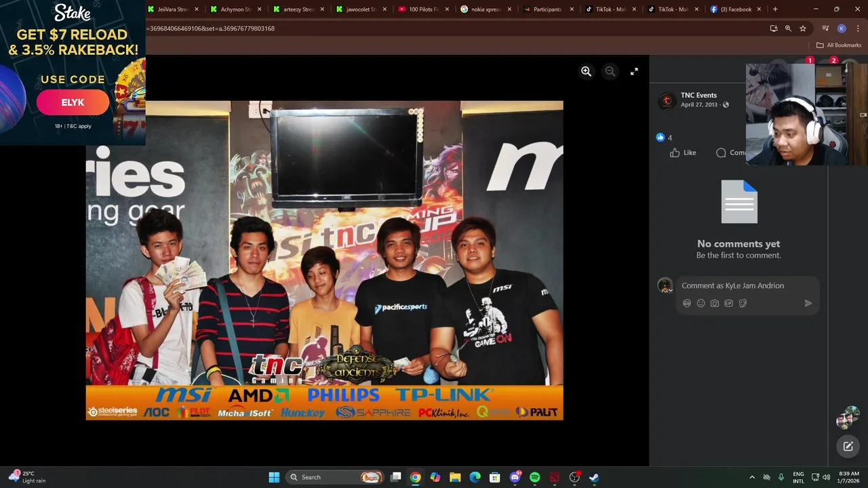
Task: Add a GIF to the comment
Action: 729,304
